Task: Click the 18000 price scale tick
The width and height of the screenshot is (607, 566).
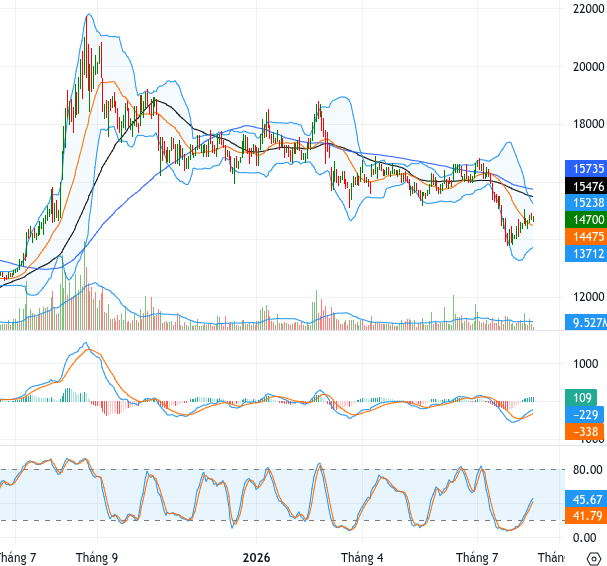Action: 588,124
